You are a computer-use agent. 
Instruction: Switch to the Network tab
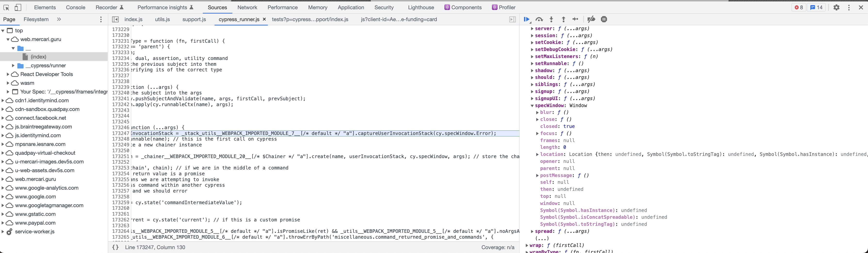(247, 7)
